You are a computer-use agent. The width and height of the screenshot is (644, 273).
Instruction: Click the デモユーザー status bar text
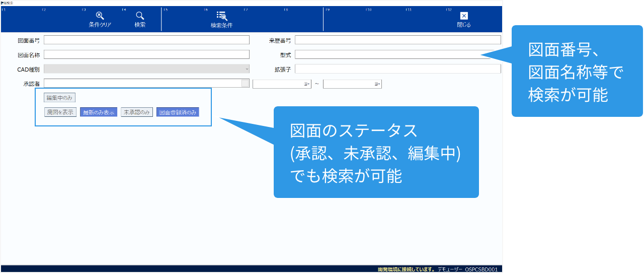pyautogui.click(x=449, y=269)
